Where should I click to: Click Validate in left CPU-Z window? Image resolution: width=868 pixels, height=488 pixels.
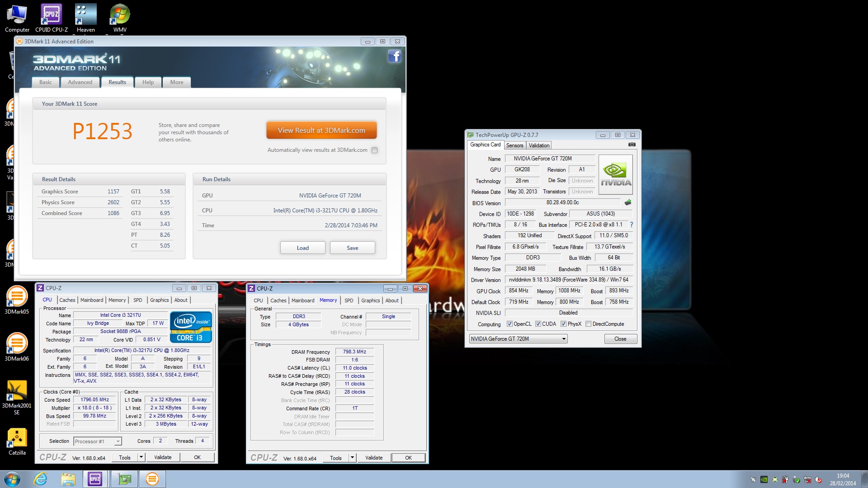tap(163, 457)
